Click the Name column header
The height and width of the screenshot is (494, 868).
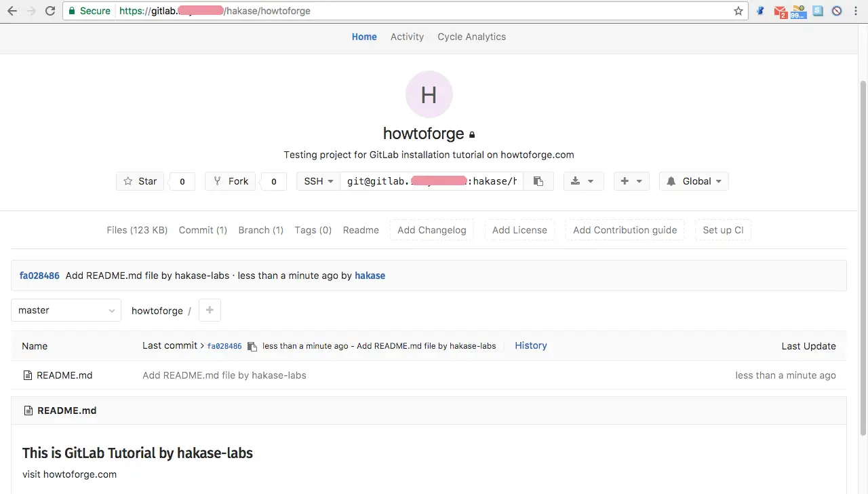coord(35,346)
